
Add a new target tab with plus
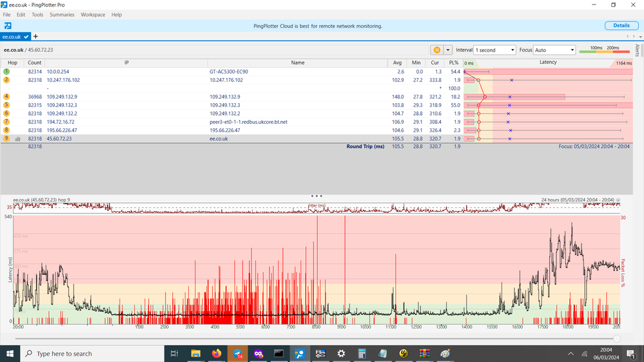click(x=35, y=37)
